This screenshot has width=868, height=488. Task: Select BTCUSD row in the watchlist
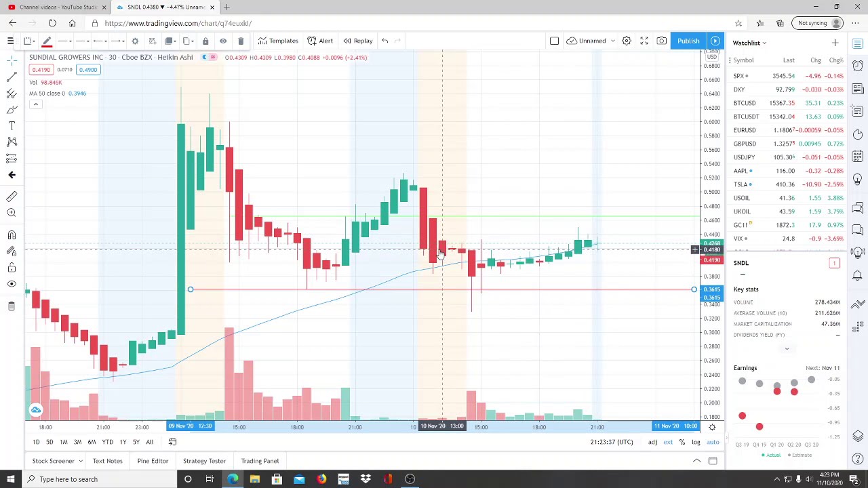788,103
